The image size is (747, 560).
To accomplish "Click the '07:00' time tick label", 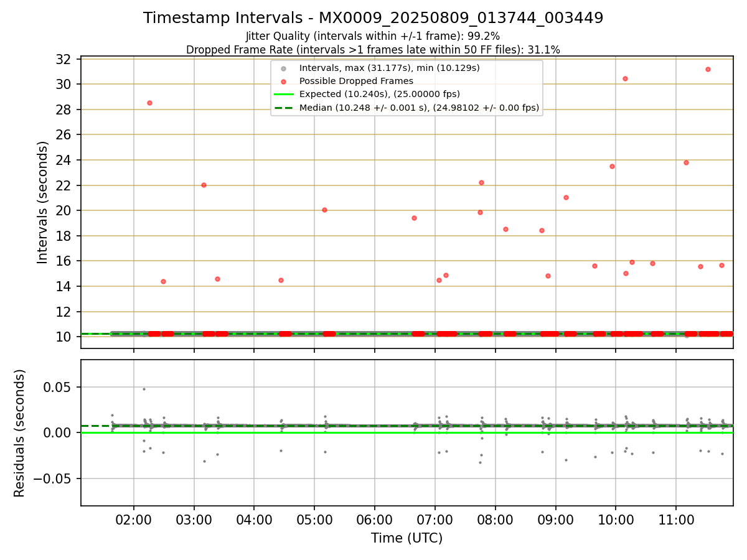I will tap(435, 520).
